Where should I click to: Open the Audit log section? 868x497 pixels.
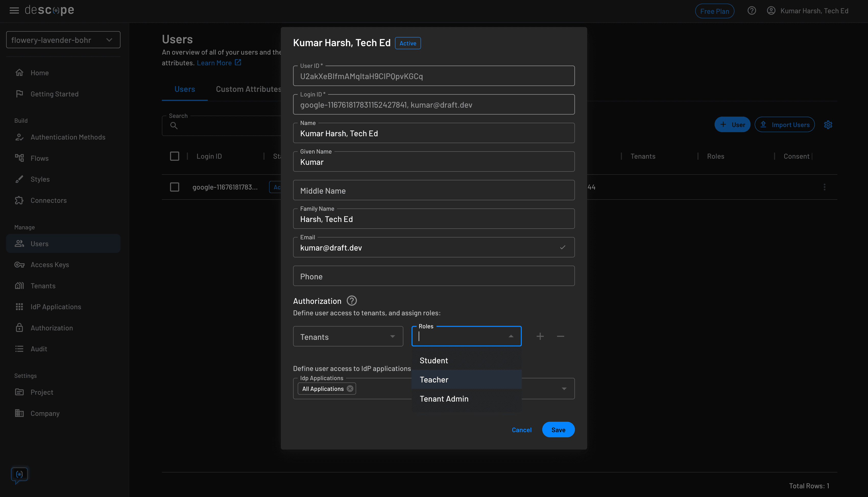point(39,349)
